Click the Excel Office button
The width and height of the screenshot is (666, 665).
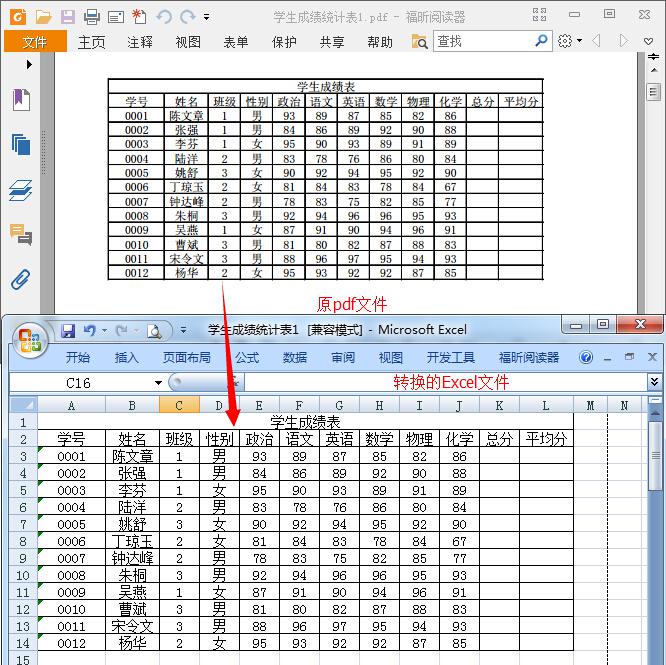[x=29, y=340]
